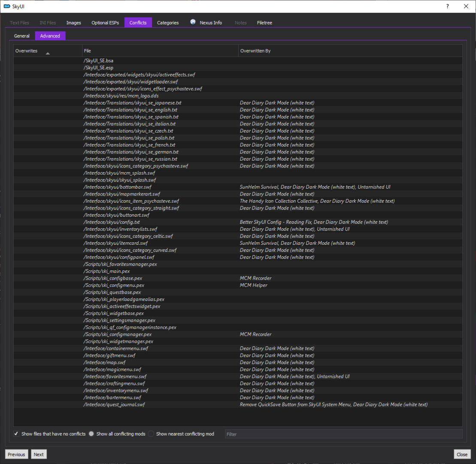The width and height of the screenshot is (476, 464).
Task: Click the Overwrites column sort arrow
Action: click(x=48, y=53)
